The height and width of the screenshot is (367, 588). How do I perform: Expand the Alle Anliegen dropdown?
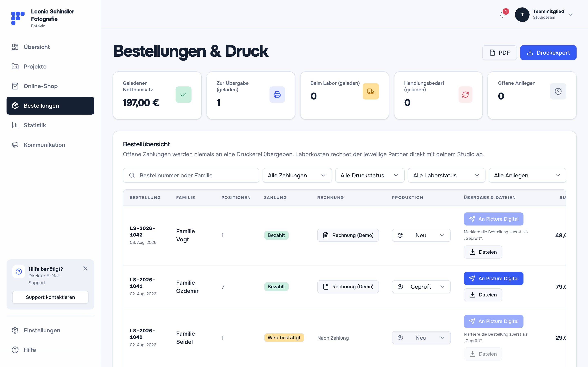pos(527,175)
